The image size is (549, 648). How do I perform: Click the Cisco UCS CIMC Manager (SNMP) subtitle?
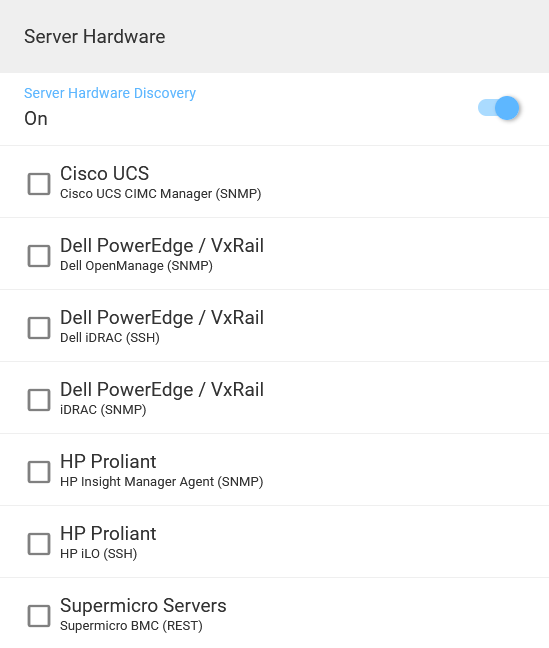tap(161, 194)
